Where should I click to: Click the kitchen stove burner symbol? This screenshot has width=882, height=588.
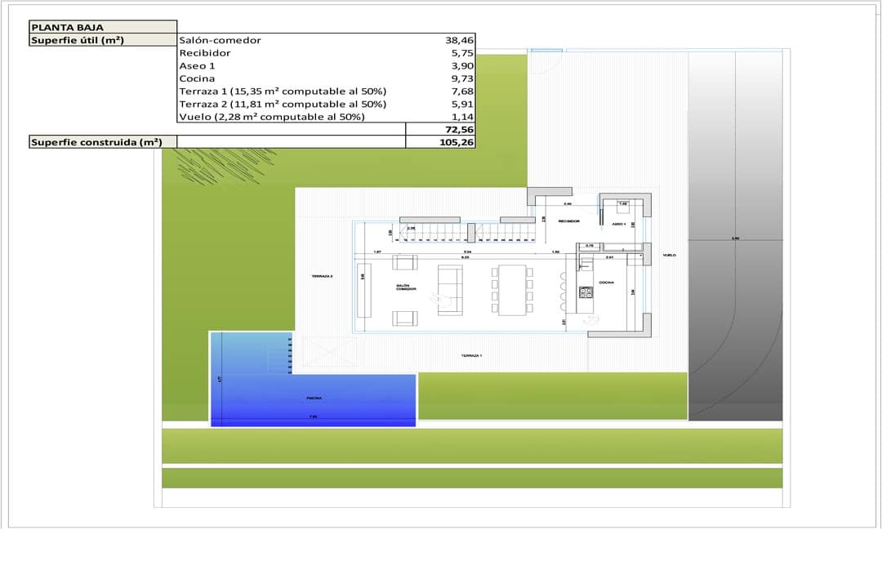click(x=585, y=292)
